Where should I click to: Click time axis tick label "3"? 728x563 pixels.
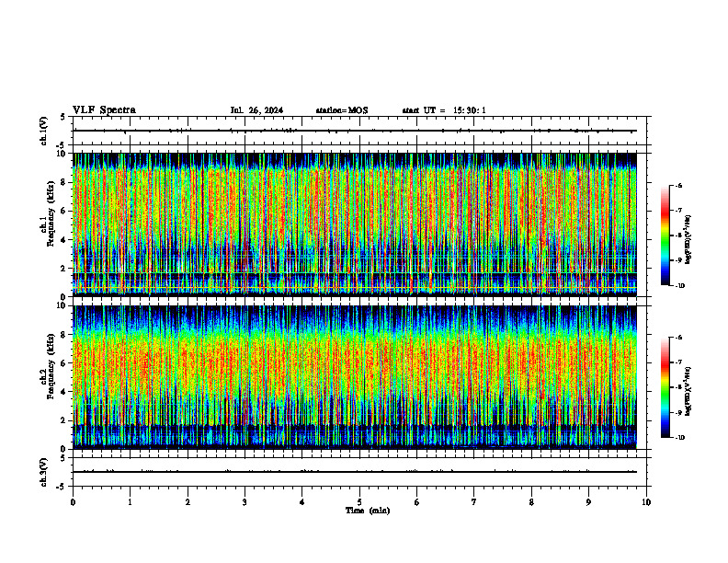tap(245, 502)
